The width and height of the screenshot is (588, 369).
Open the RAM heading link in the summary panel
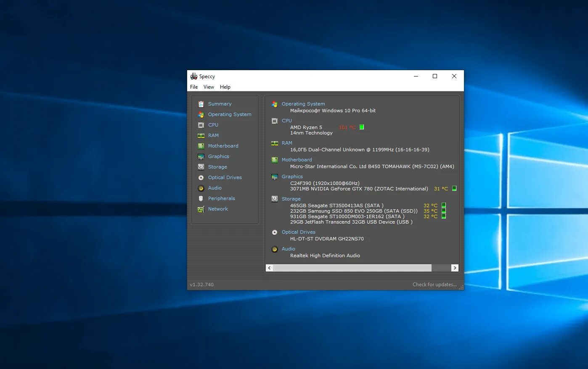pos(287,143)
